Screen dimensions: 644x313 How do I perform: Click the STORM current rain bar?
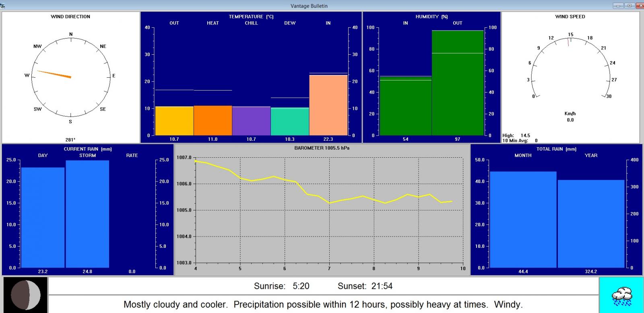point(87,214)
